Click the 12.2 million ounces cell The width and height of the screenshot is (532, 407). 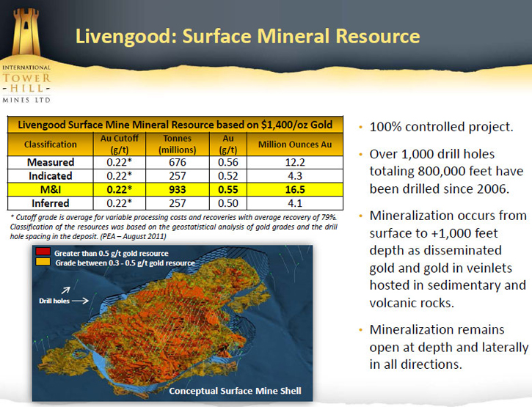pos(295,162)
